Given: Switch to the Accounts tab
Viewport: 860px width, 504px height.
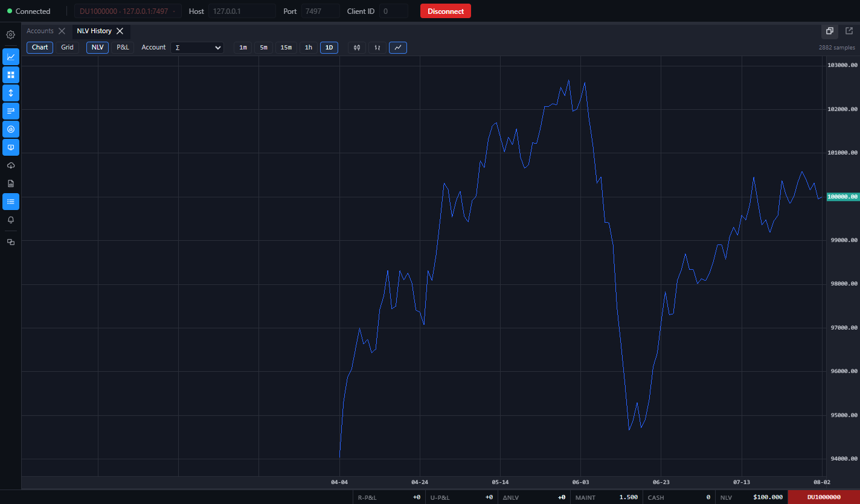Looking at the screenshot, I should tap(40, 31).
